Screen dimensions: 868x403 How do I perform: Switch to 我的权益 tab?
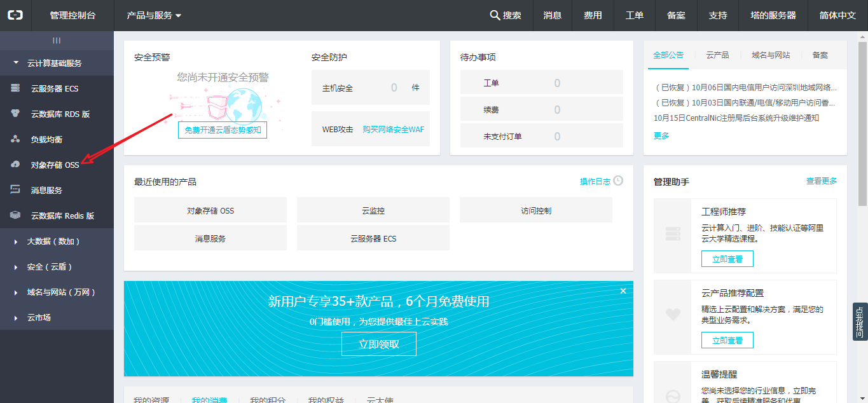coord(326,399)
